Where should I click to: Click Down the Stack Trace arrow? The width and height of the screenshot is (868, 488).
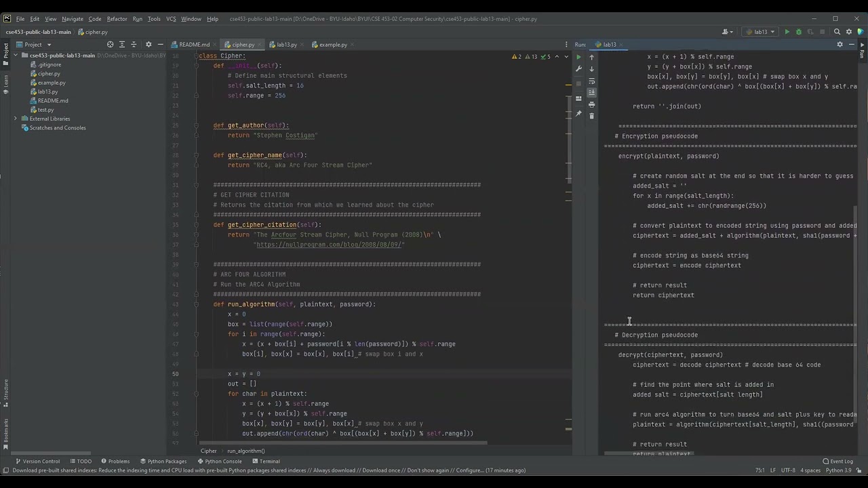591,68
